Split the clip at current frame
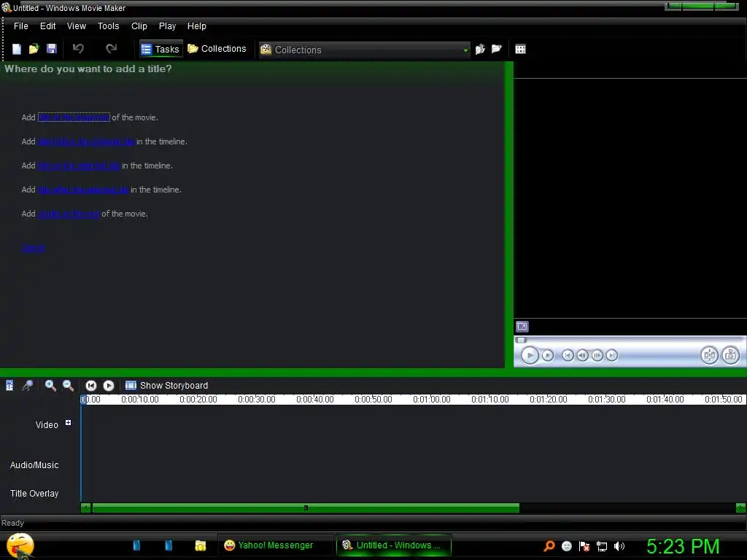 [709, 355]
